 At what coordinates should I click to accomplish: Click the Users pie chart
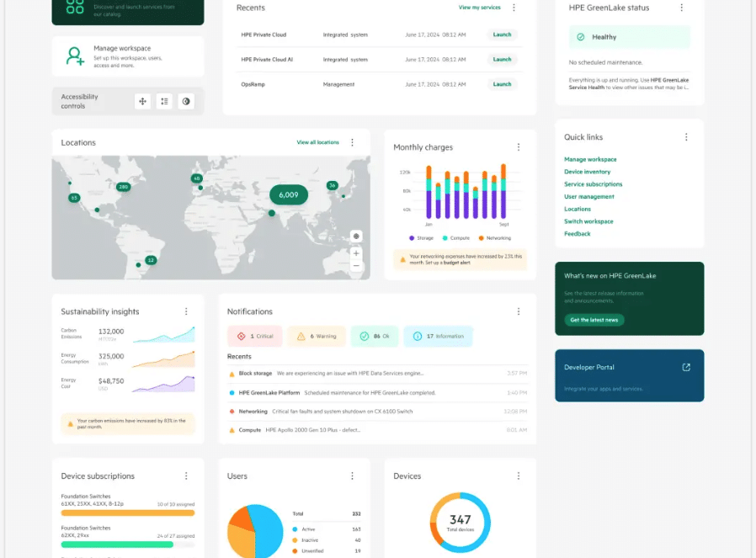pyautogui.click(x=255, y=532)
